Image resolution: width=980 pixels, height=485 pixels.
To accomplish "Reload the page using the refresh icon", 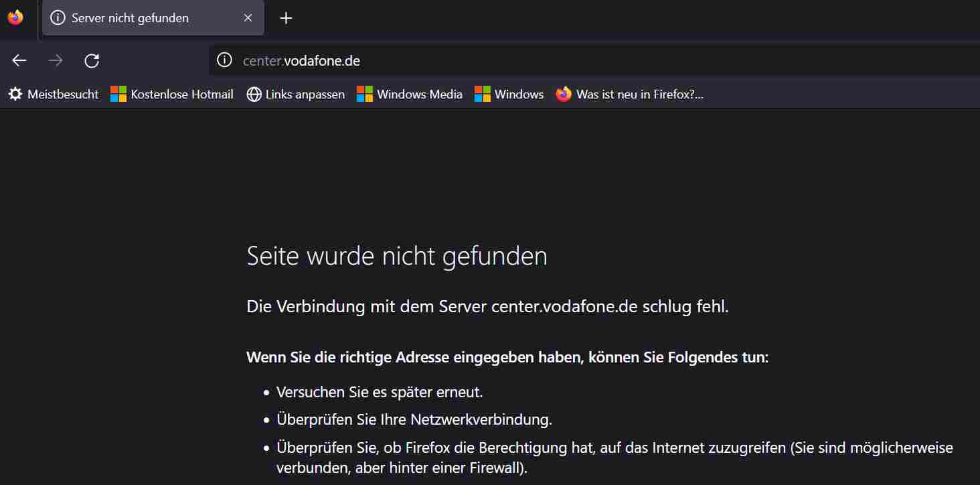I will (x=92, y=61).
